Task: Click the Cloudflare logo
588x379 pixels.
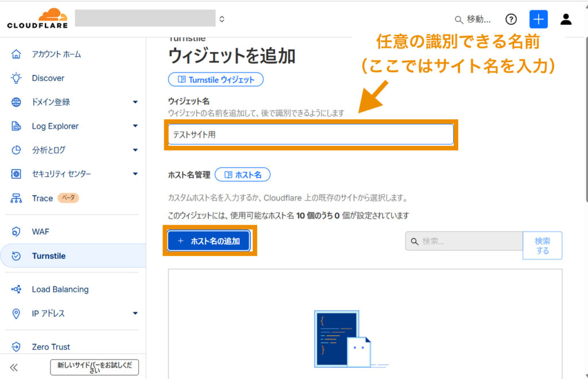Action: pyautogui.click(x=37, y=18)
